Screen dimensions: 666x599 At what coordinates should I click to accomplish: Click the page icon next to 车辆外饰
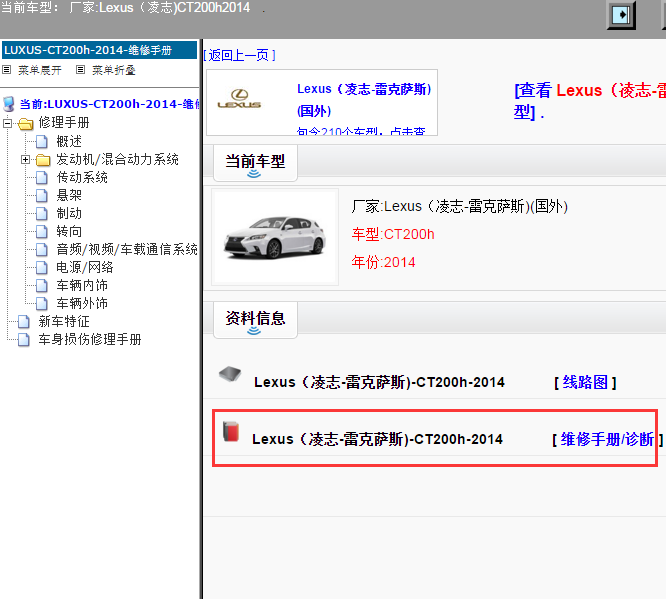pyautogui.click(x=42, y=303)
